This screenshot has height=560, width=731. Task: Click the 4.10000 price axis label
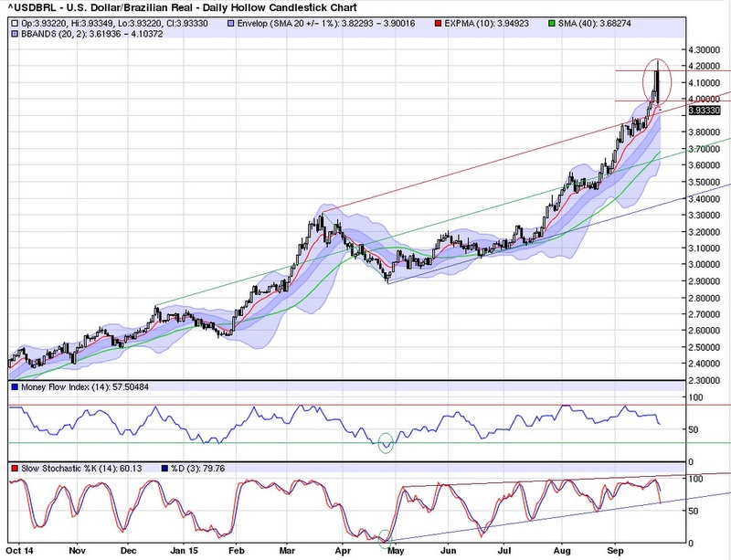point(704,82)
